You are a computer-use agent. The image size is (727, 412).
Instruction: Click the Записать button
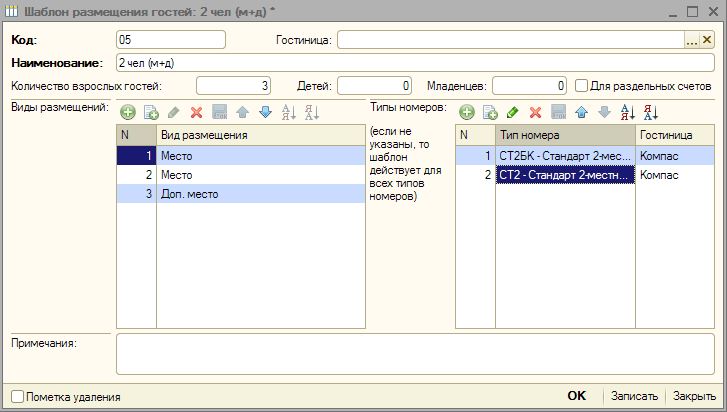click(x=634, y=396)
